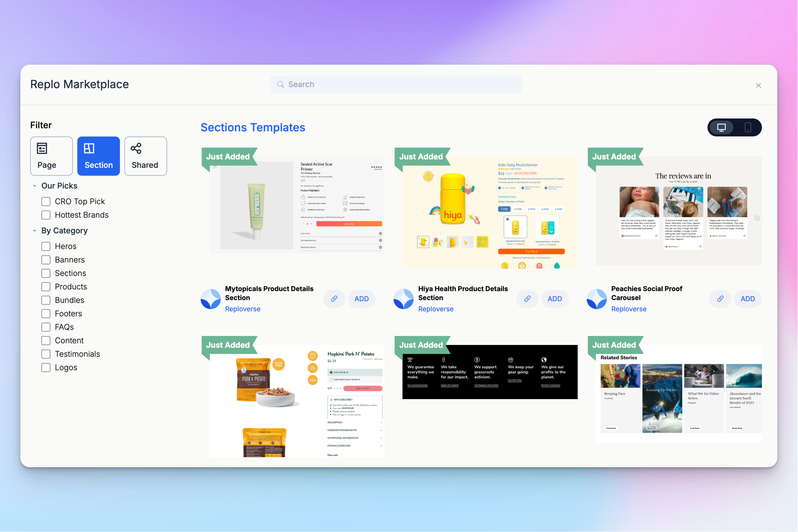Open Mytopicals Reploverse avatar logo
Image resolution: width=798 pixels, height=532 pixels.
point(210,299)
